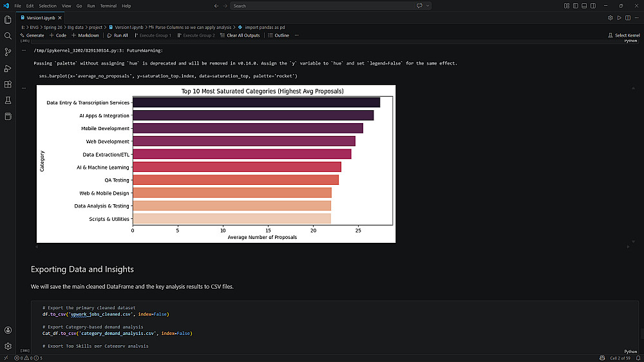Open the Explorer view in activity bar
644x362 pixels.
click(x=8, y=20)
